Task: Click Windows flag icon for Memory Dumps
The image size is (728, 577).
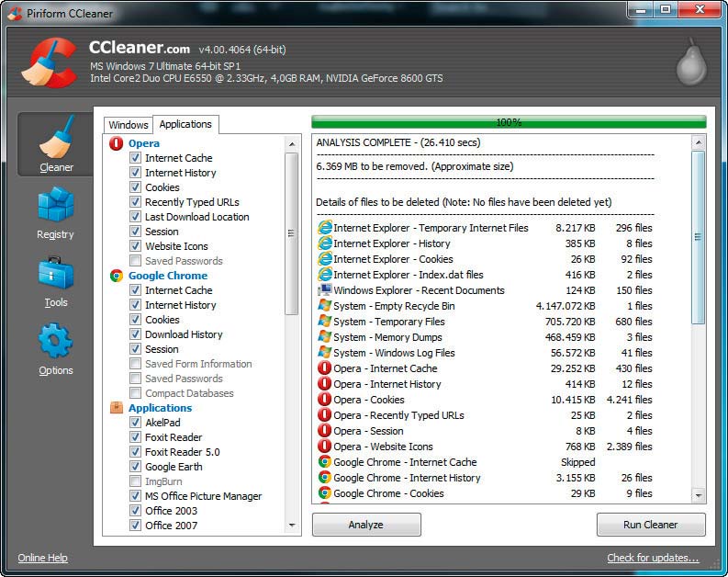Action: [x=325, y=337]
